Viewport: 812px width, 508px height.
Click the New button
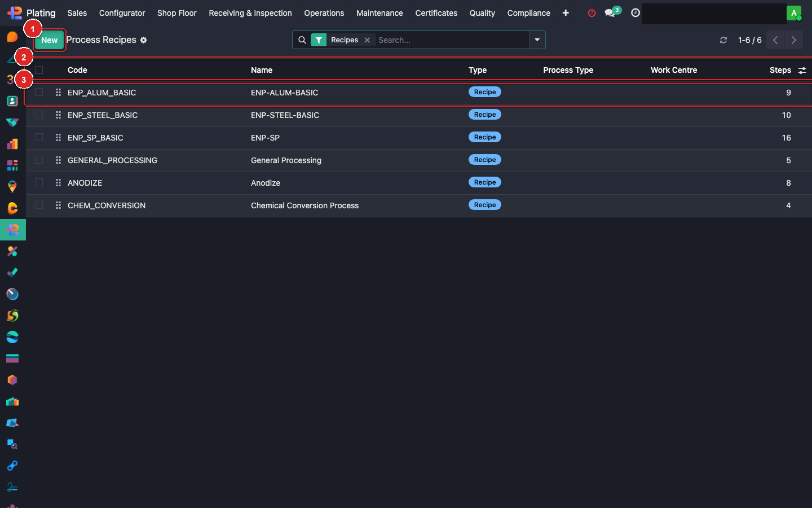50,40
